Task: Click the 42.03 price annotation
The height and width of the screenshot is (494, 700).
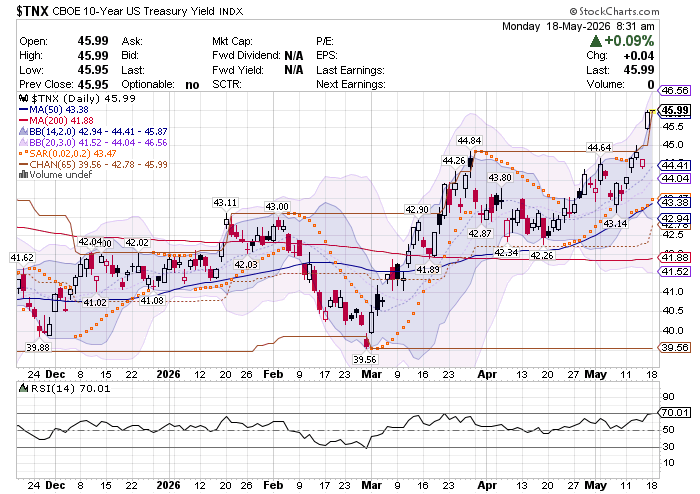Action: pyautogui.click(x=246, y=264)
